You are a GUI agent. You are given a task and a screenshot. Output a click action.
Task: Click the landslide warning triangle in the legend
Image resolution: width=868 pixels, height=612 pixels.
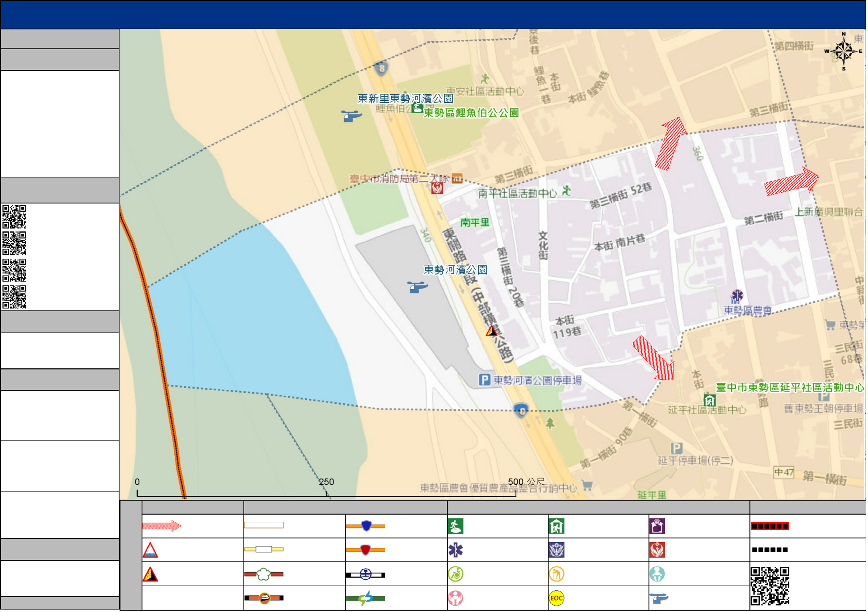150,575
